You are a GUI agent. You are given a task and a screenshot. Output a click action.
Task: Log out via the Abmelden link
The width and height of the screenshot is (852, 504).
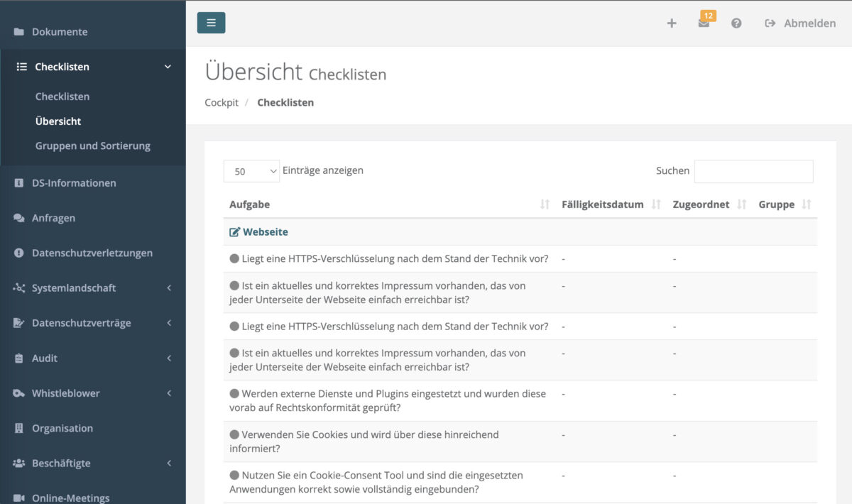pyautogui.click(x=809, y=23)
